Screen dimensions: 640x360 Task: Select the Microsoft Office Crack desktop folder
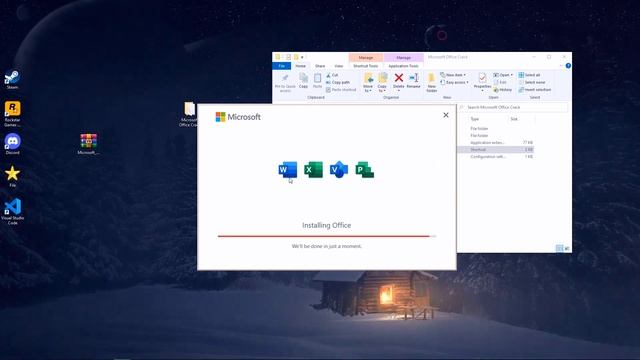(189, 114)
